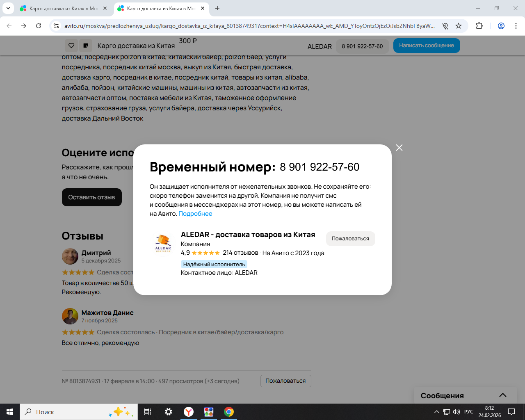Add listing to favorites heart icon
The image size is (525, 420).
pyautogui.click(x=71, y=46)
